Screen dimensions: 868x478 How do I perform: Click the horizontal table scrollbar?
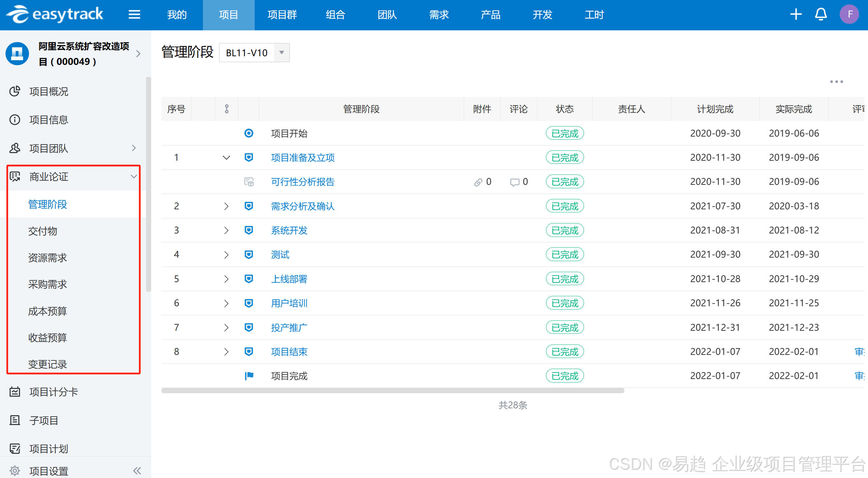point(392,391)
